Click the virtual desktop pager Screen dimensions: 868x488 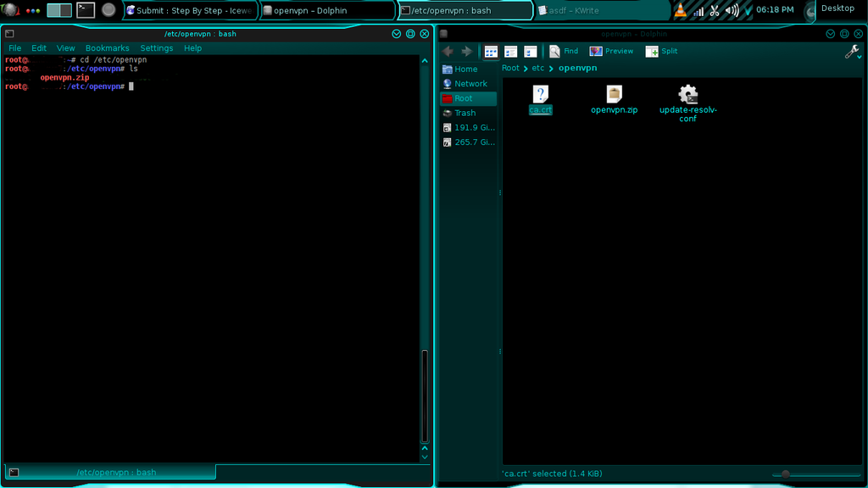59,10
